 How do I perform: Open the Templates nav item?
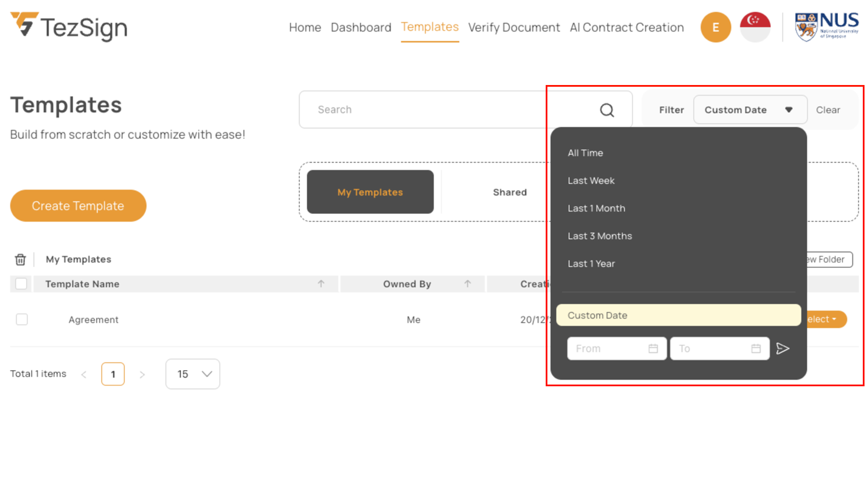[x=430, y=27]
